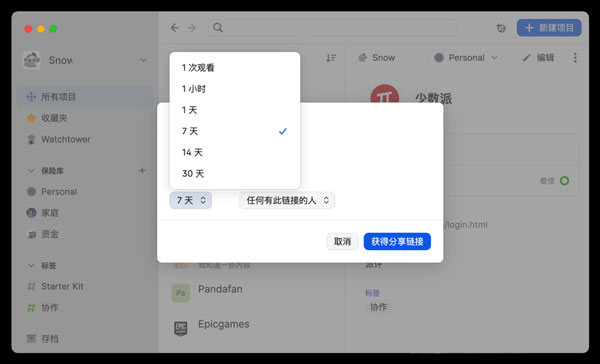Click the 编辑 button
Image resolution: width=600 pixels, height=364 pixels.
click(538, 58)
